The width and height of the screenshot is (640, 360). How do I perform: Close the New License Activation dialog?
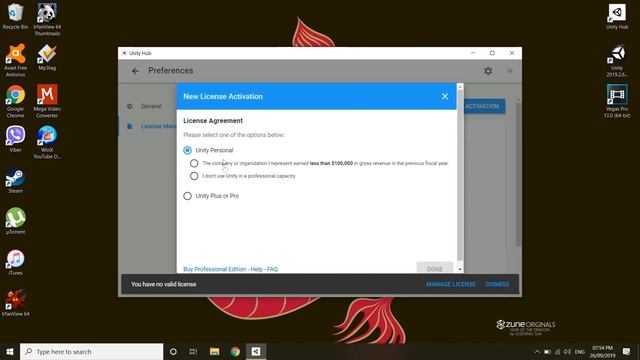pyautogui.click(x=444, y=96)
